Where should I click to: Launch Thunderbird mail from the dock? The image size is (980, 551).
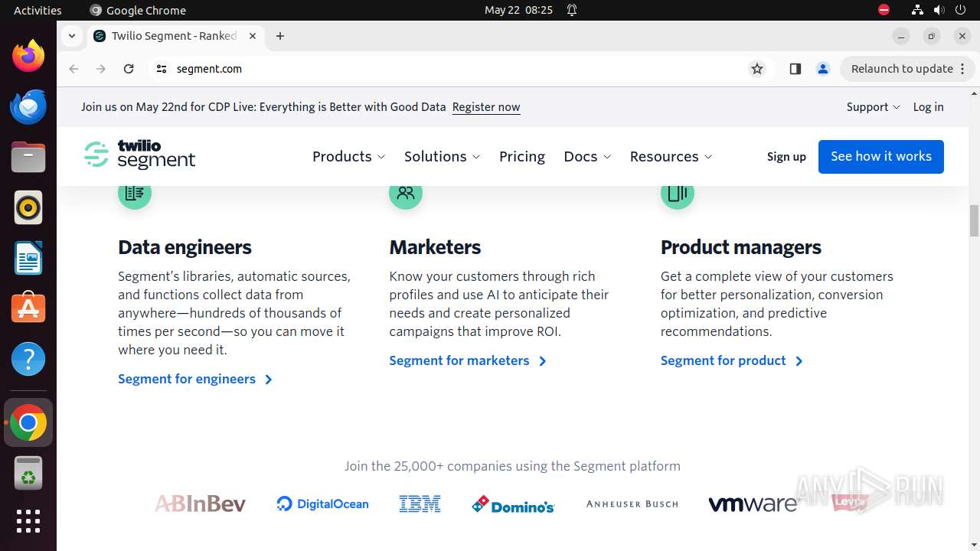[x=28, y=107]
